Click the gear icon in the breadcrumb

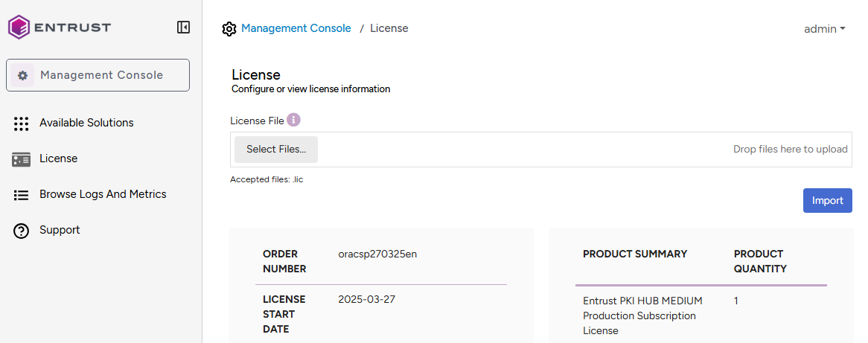(x=229, y=29)
